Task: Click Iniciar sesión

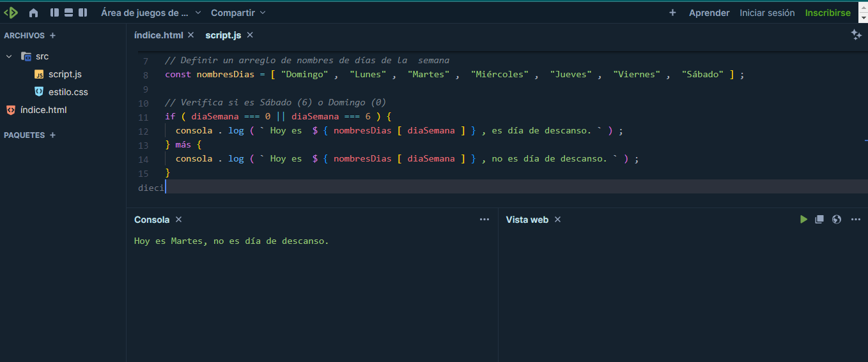Action: (767, 13)
